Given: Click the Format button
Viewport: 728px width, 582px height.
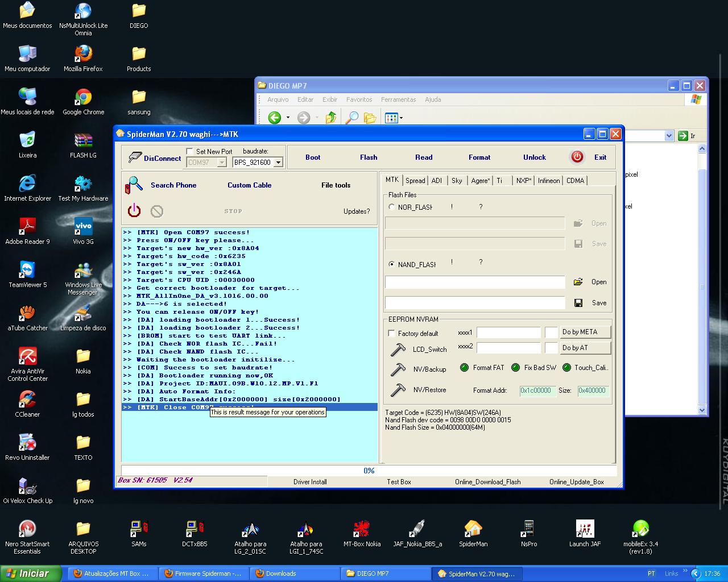Looking at the screenshot, I should pos(479,157).
